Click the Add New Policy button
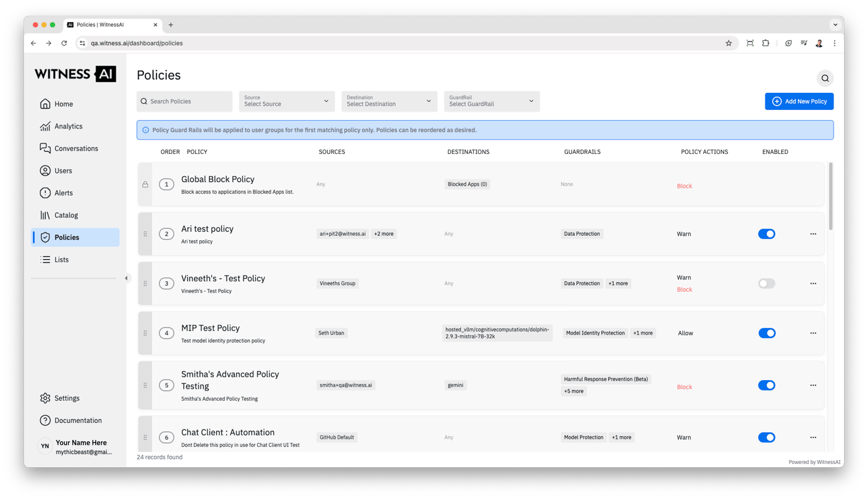The width and height of the screenshot is (868, 499). (799, 101)
